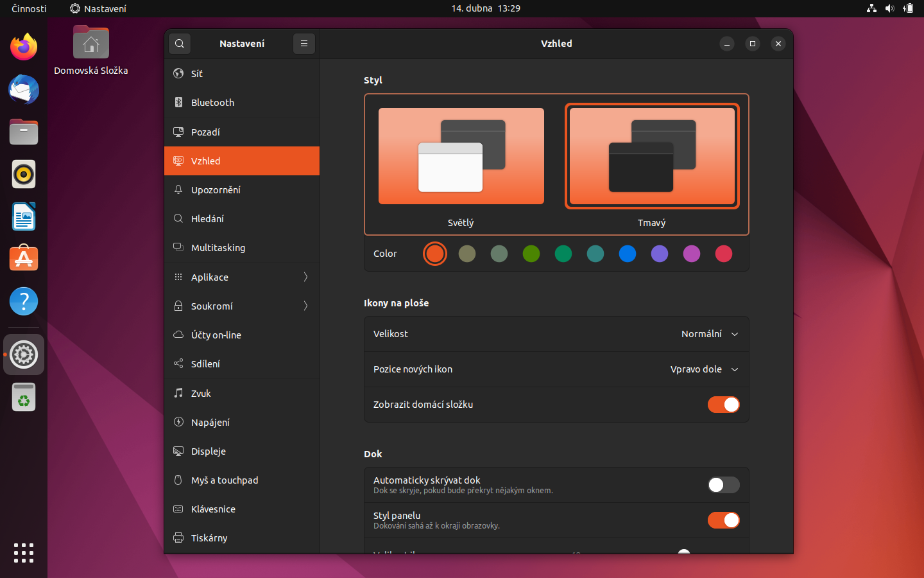Viewport: 924px width, 578px height.
Task: Disable Styl panelu
Action: pos(723,520)
